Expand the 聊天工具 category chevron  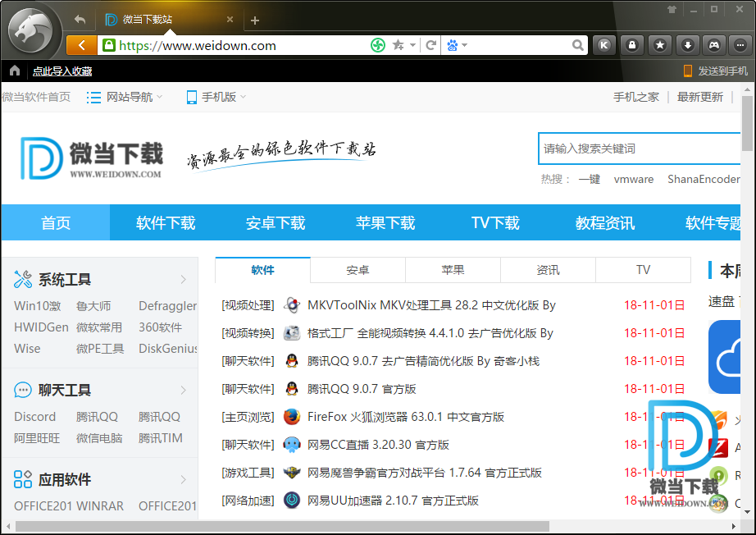[183, 390]
